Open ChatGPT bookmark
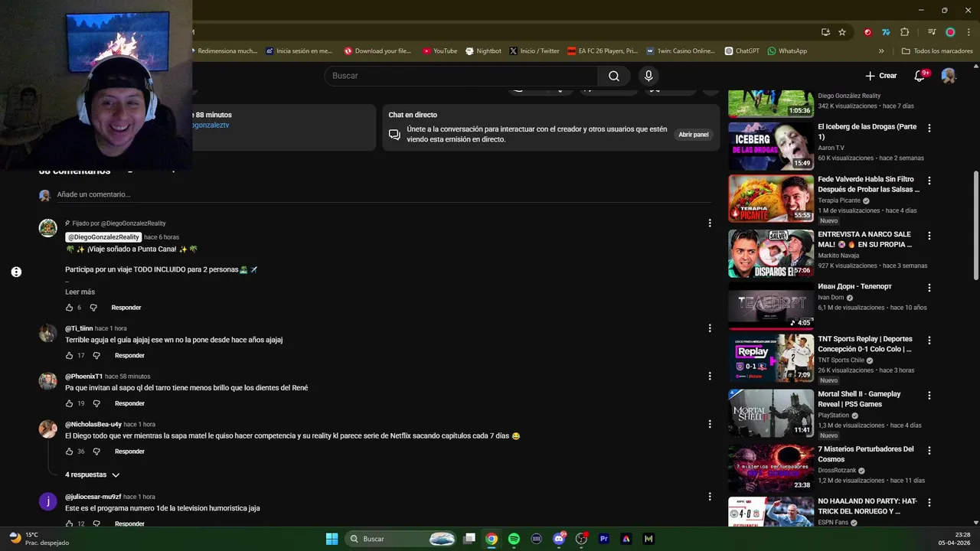The width and height of the screenshot is (980, 551). pos(742,51)
